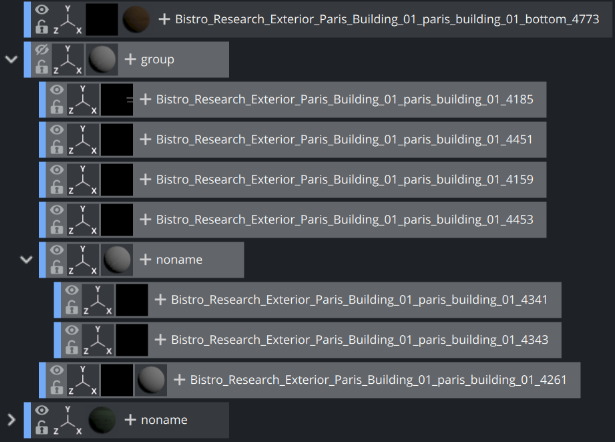The height and width of the screenshot is (442, 615).
Task: Hide paris_building_01_4185 using its eye icon
Action: coord(57,90)
